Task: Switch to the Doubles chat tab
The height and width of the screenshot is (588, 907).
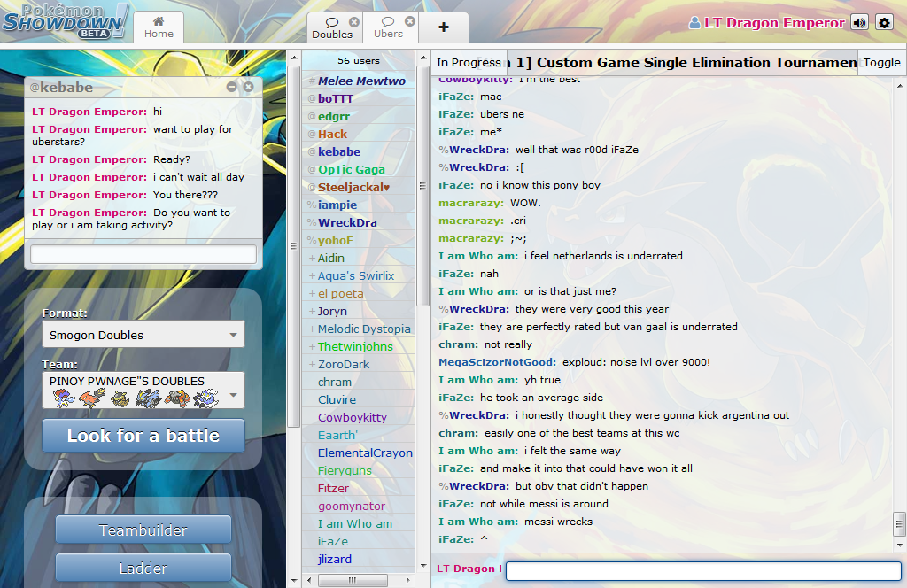Action: pos(331,28)
